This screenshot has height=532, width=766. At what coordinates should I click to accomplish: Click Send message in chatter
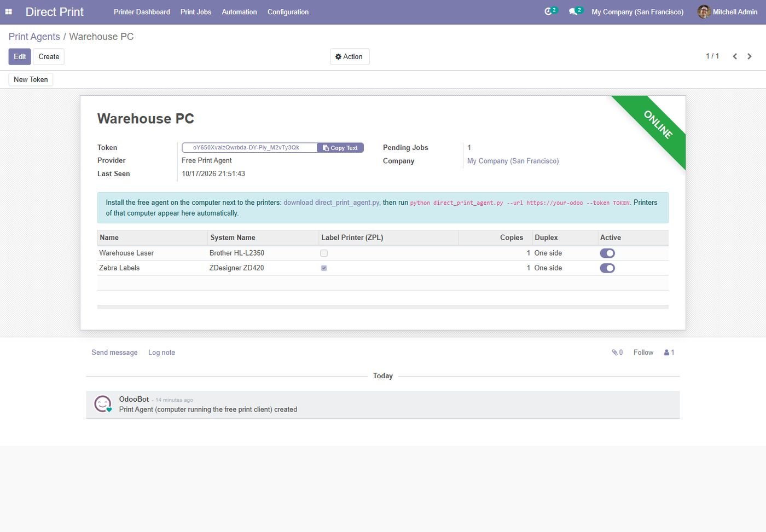pos(114,352)
